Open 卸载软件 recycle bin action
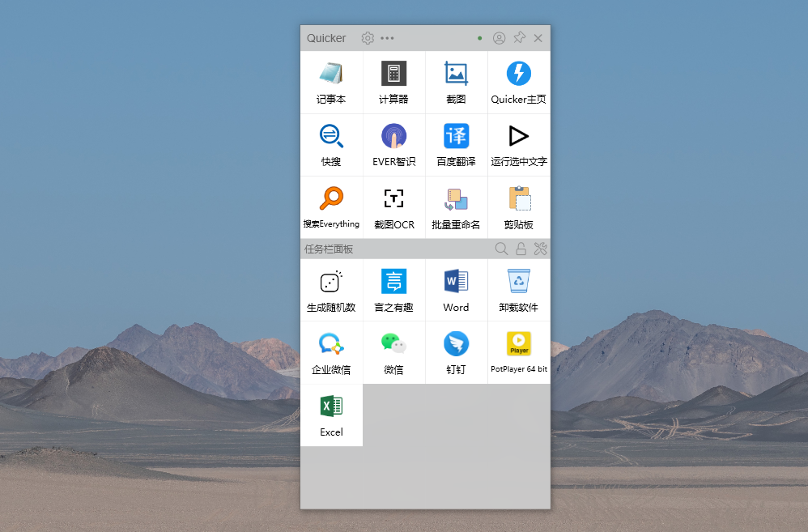Image resolution: width=808 pixels, height=532 pixels. pyautogui.click(x=519, y=290)
